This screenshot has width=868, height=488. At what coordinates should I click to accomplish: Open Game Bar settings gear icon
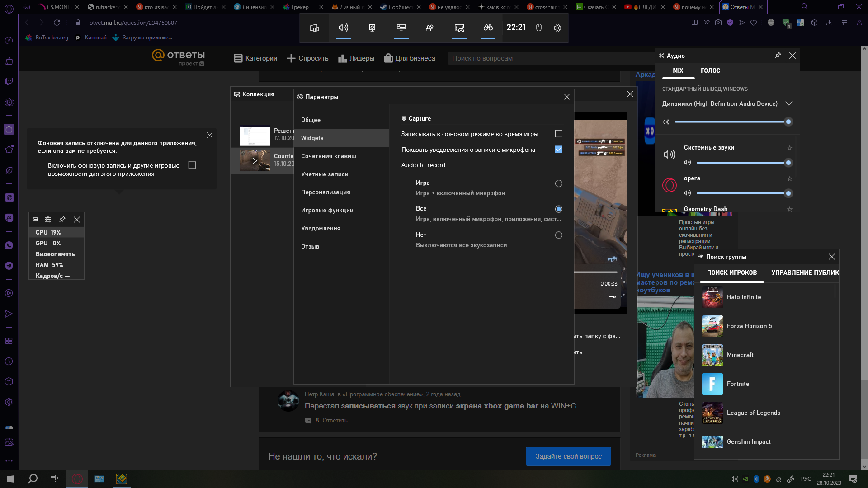(558, 28)
